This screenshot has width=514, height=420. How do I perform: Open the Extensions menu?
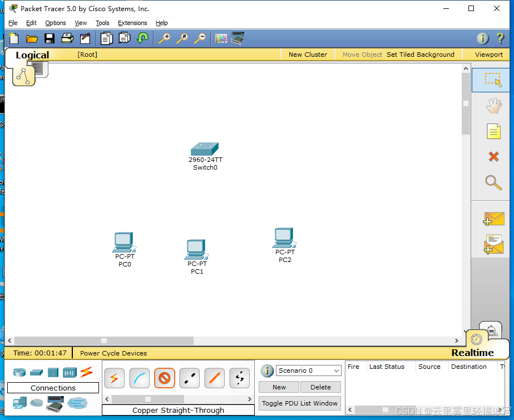132,23
